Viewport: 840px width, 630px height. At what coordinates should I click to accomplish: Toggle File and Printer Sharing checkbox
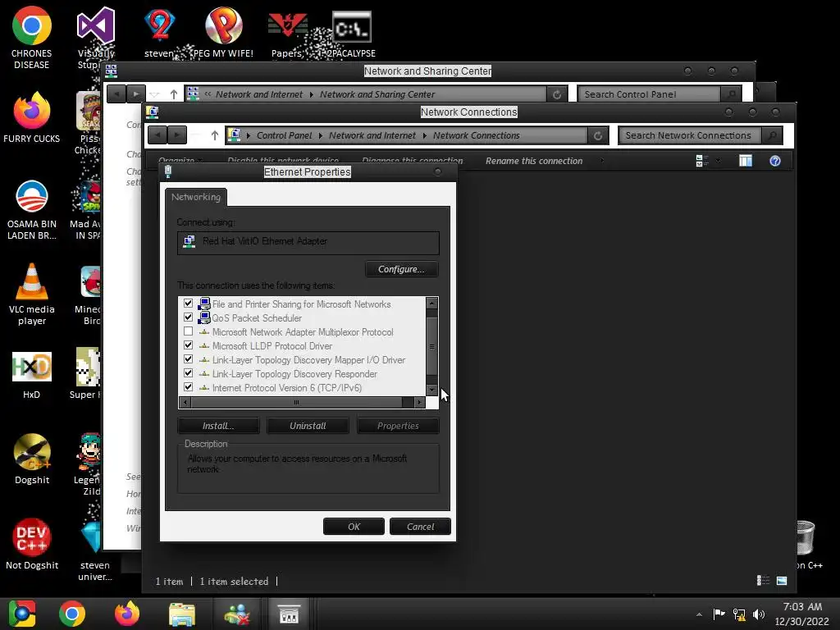pyautogui.click(x=188, y=304)
